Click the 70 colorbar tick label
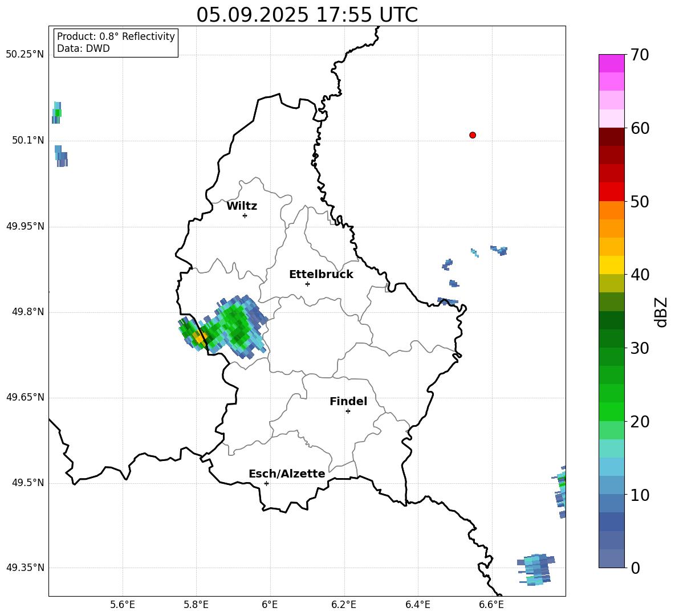The width and height of the screenshot is (675, 616). pyautogui.click(x=639, y=55)
